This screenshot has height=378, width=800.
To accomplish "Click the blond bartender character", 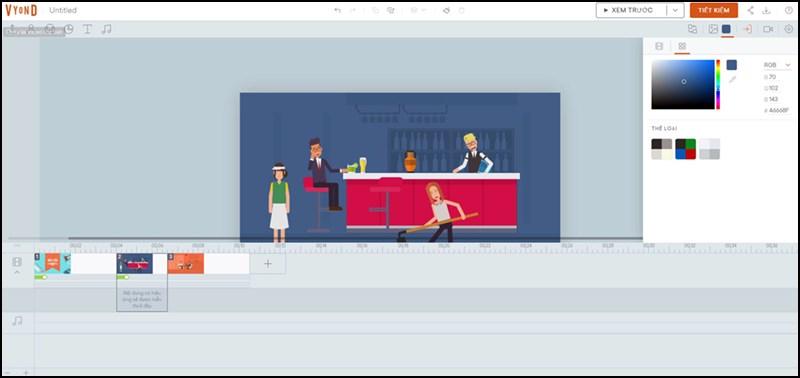I will pyautogui.click(x=473, y=153).
